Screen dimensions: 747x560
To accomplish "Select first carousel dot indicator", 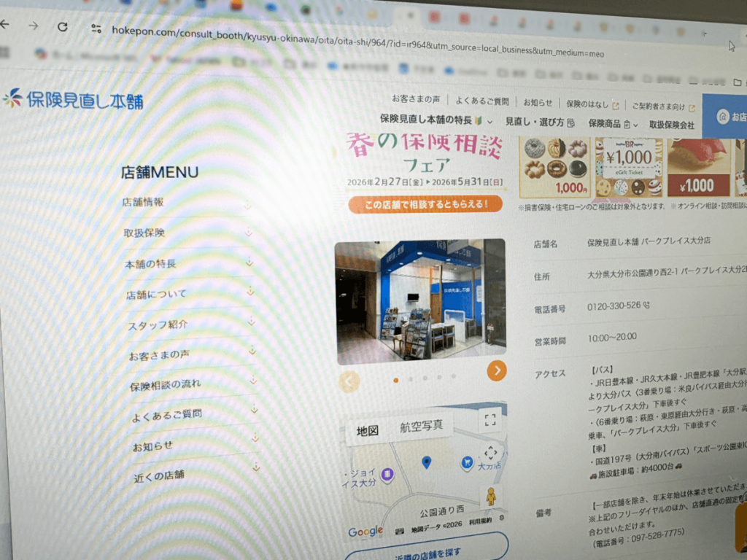I will (396, 380).
